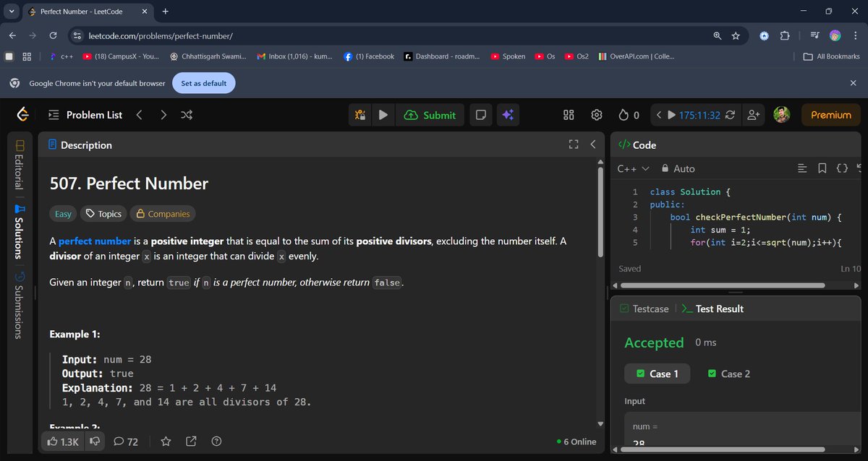Open the user profile avatar
The width and height of the screenshot is (868, 461).
coord(781,115)
